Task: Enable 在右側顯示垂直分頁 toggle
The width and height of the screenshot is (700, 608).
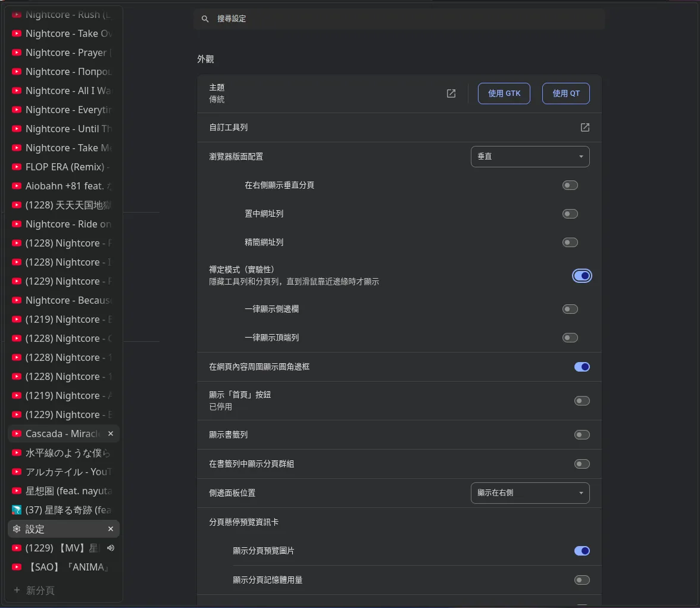Action: [x=570, y=185]
